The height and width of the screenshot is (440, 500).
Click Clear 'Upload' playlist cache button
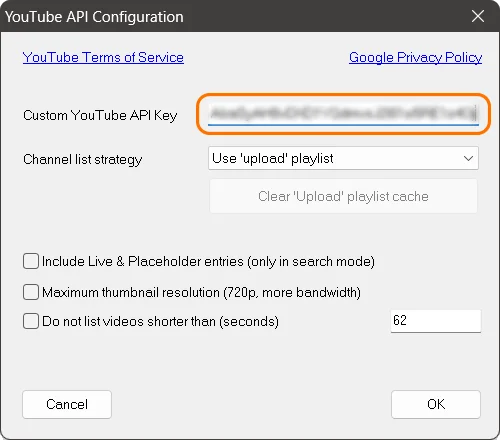click(x=343, y=196)
